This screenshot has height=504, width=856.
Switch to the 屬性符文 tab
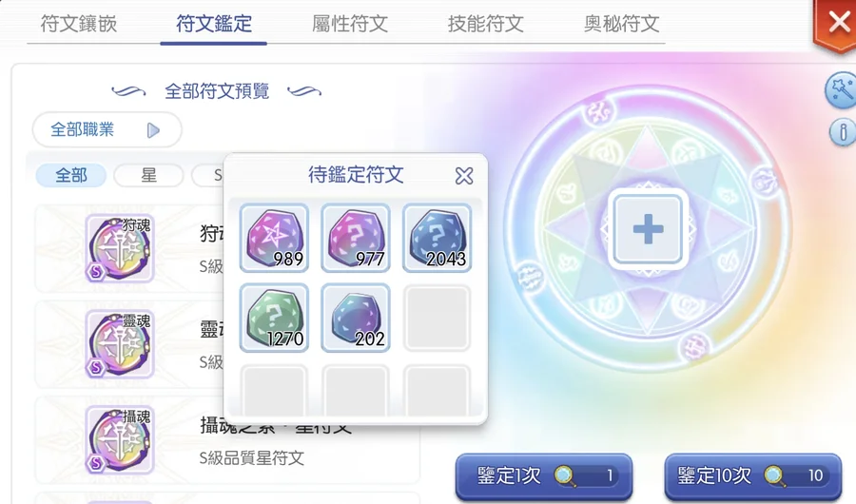350,24
